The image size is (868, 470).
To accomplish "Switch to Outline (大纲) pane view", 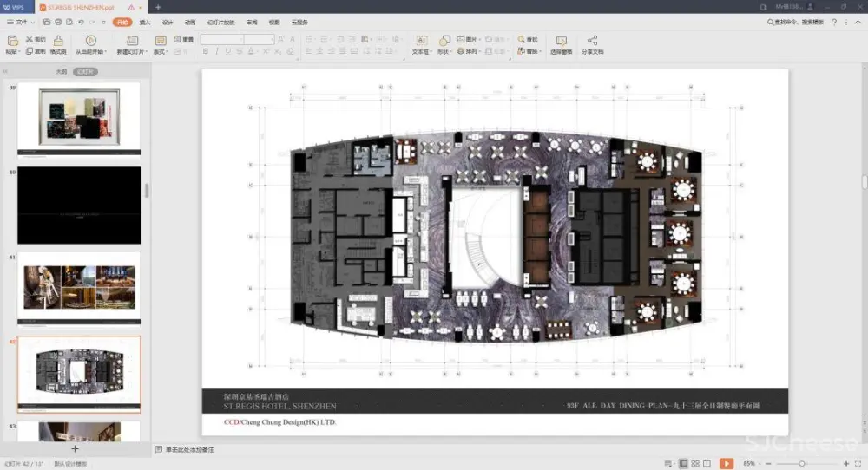I will (61, 72).
